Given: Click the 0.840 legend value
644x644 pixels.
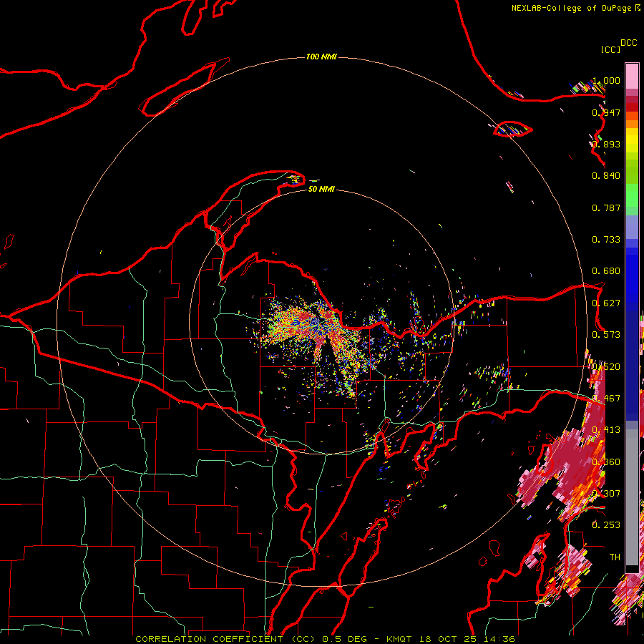Looking at the screenshot, I should pyautogui.click(x=606, y=176).
